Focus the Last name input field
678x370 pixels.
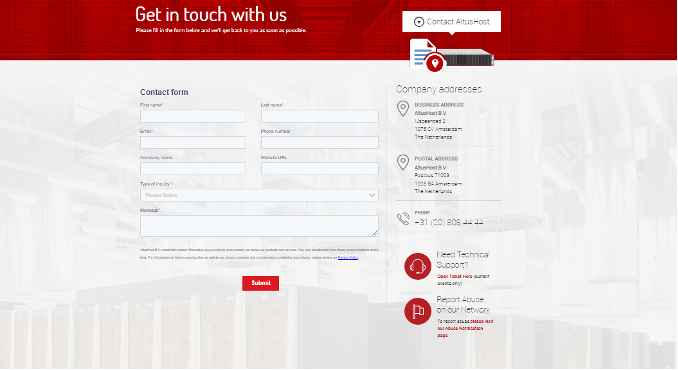(320, 116)
